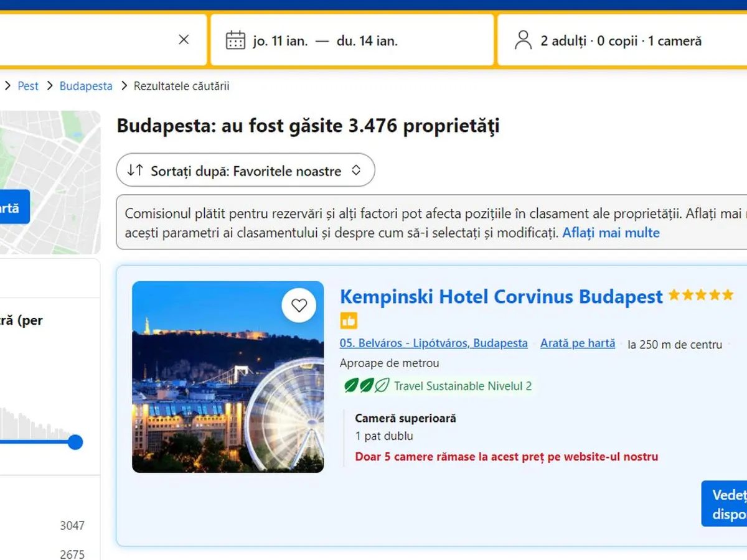Go to Budapesta breadcrumb

pos(86,86)
